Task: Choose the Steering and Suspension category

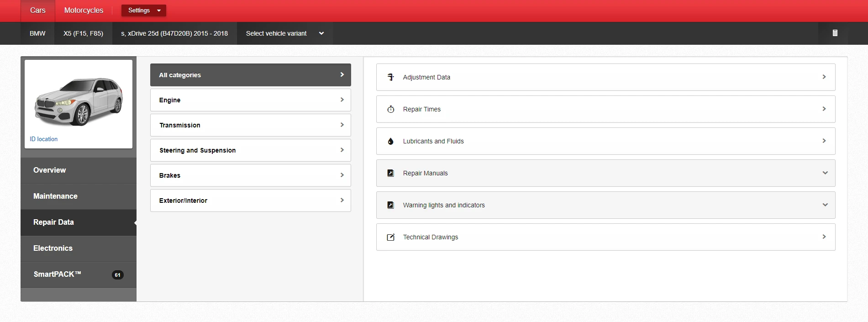Action: (x=250, y=150)
